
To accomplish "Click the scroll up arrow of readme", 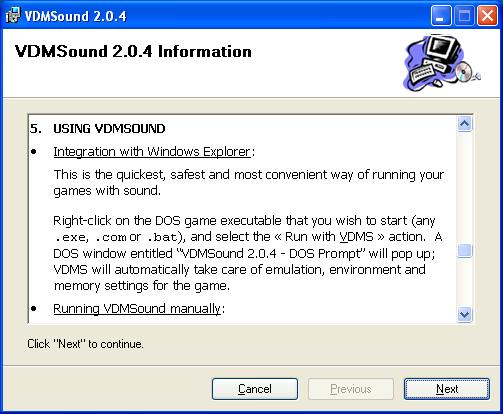I will point(464,124).
